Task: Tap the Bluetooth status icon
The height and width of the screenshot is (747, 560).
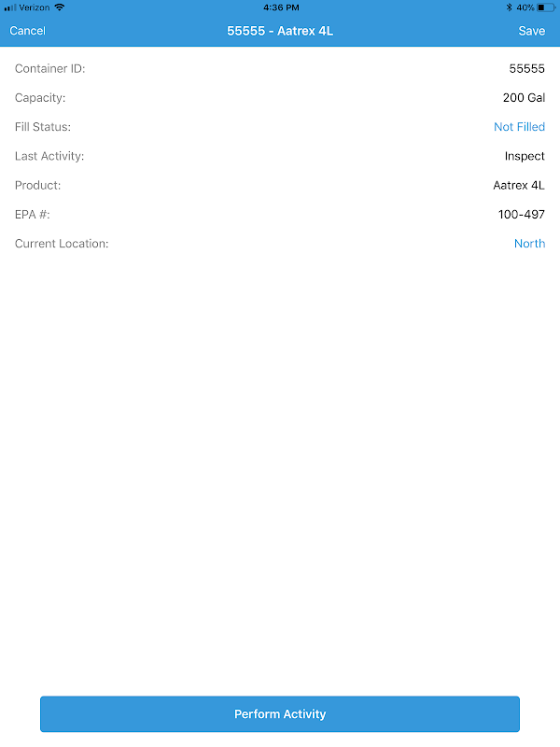Action: coord(509,7)
